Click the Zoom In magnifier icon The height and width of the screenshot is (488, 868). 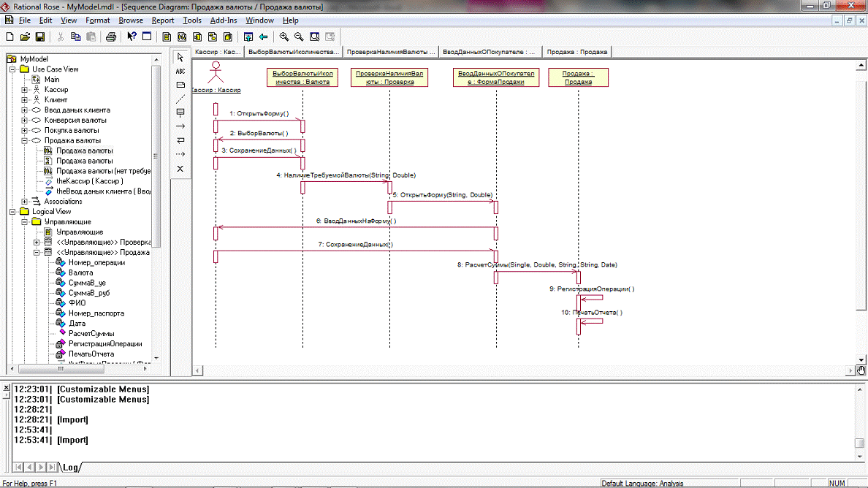coord(284,37)
